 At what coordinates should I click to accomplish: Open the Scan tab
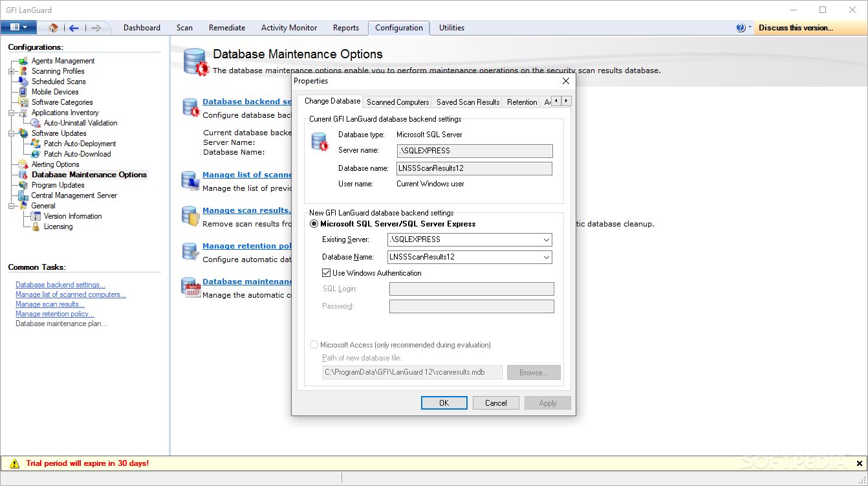[184, 28]
